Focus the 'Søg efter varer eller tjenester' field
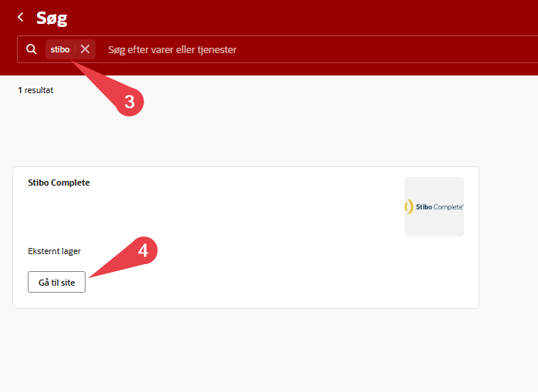This screenshot has height=392, width=538. pyautogui.click(x=308, y=49)
